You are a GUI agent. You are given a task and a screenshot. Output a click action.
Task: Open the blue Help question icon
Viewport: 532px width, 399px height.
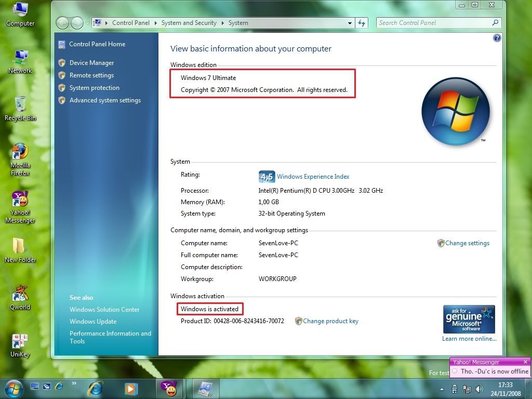tap(497, 38)
